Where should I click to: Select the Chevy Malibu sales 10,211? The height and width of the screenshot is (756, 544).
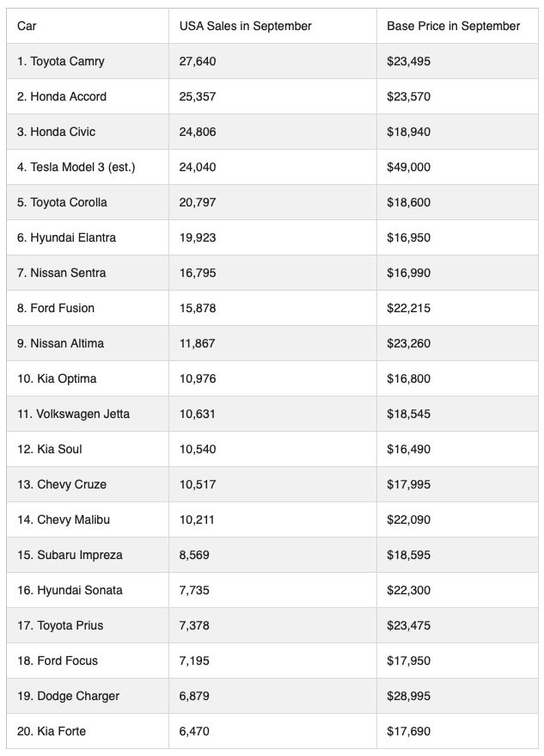197,519
